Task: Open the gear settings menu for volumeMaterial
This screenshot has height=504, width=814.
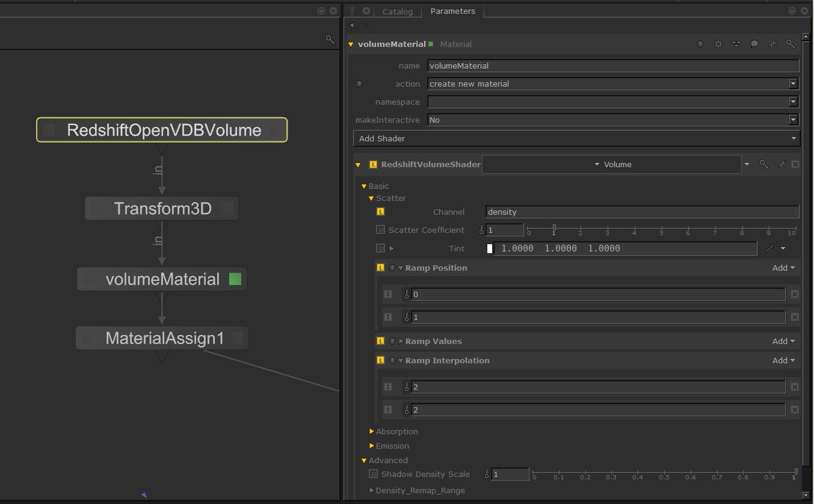Action: (718, 44)
